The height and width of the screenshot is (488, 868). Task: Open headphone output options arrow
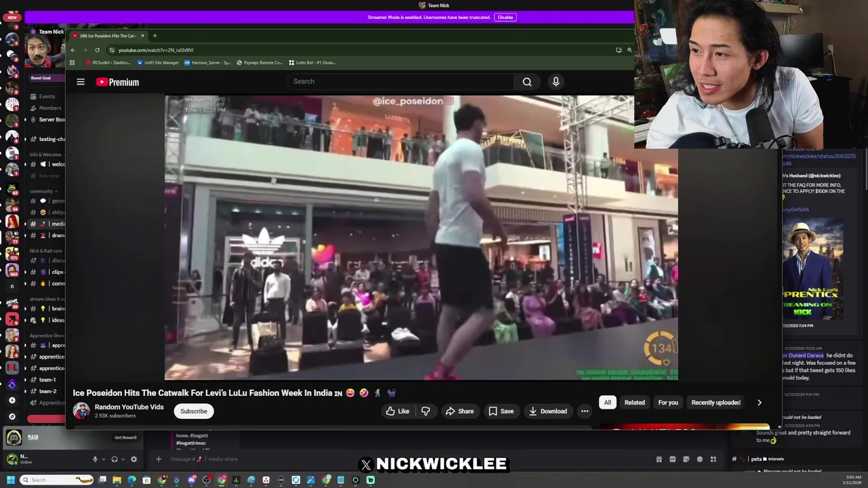point(123,459)
